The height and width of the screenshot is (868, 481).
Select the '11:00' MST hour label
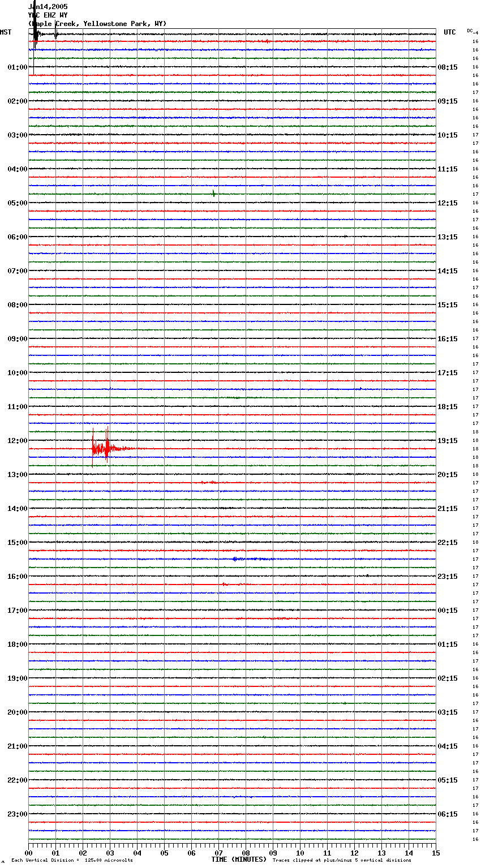[x=18, y=407]
